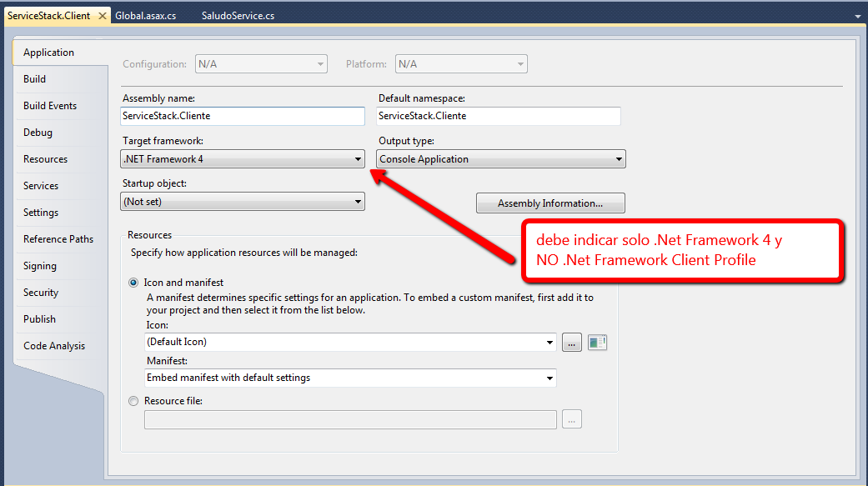The width and height of the screenshot is (868, 486).
Task: Click the browse "..." button for Resource file
Action: pos(571,419)
